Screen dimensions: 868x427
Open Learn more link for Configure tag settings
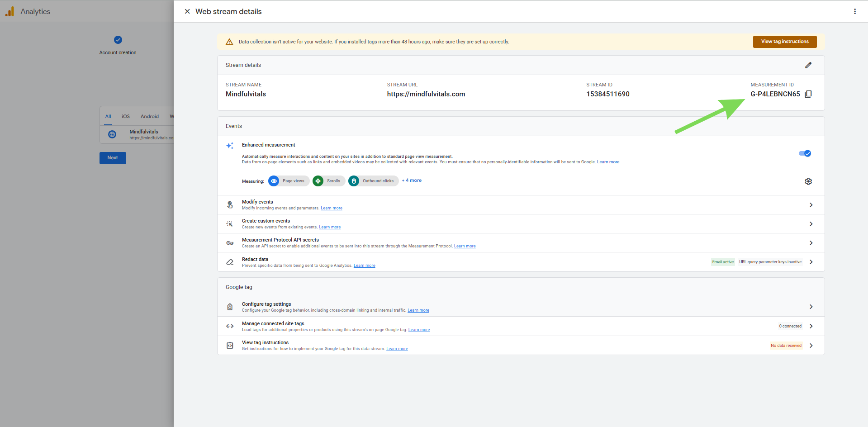pyautogui.click(x=418, y=310)
